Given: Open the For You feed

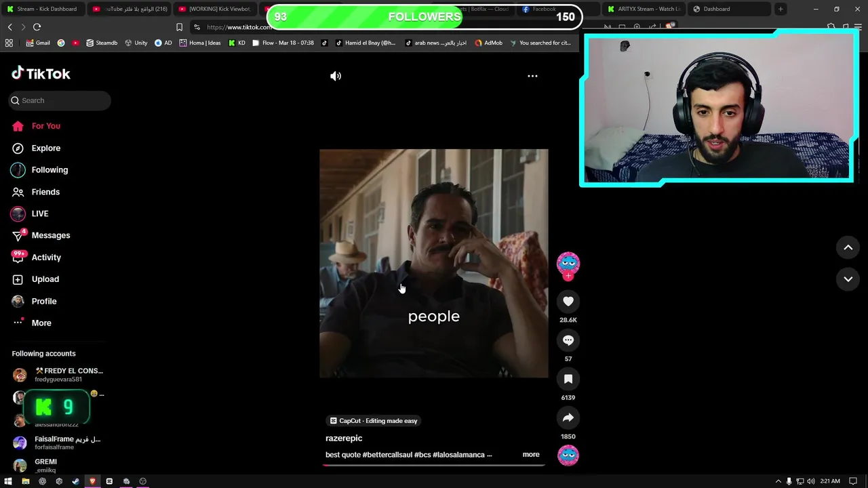Looking at the screenshot, I should 45,126.
